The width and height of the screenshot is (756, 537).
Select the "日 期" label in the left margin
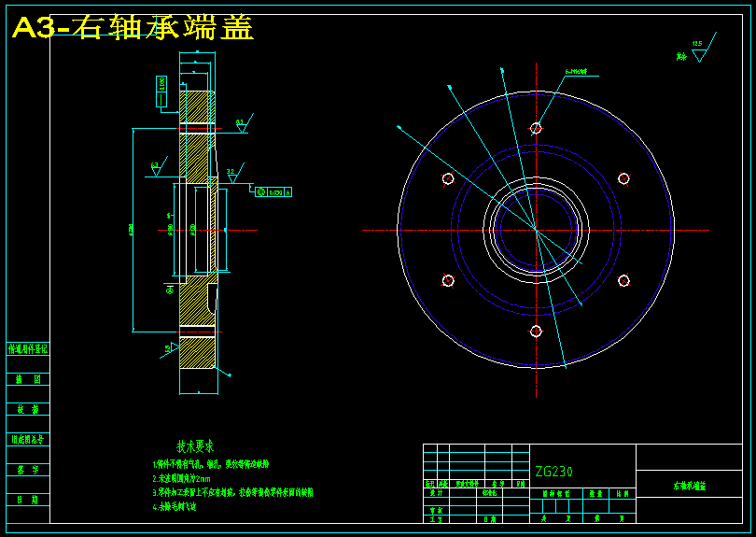pyautogui.click(x=28, y=500)
